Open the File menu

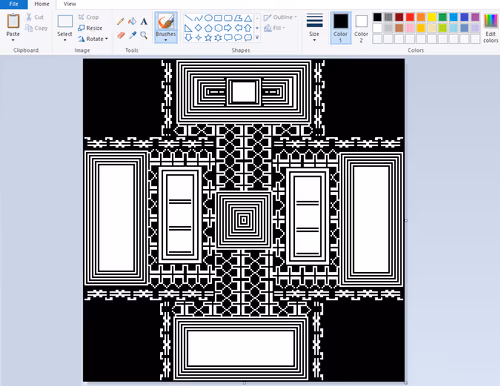pos(14,4)
